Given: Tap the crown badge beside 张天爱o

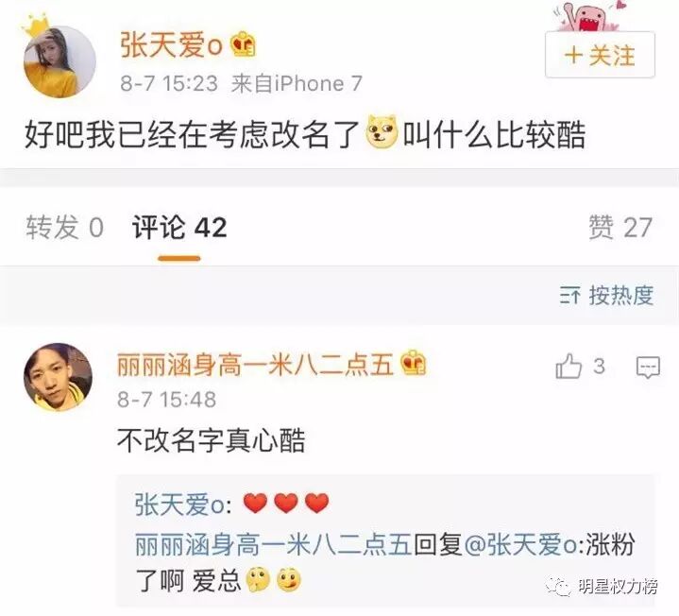Looking at the screenshot, I should [243, 44].
